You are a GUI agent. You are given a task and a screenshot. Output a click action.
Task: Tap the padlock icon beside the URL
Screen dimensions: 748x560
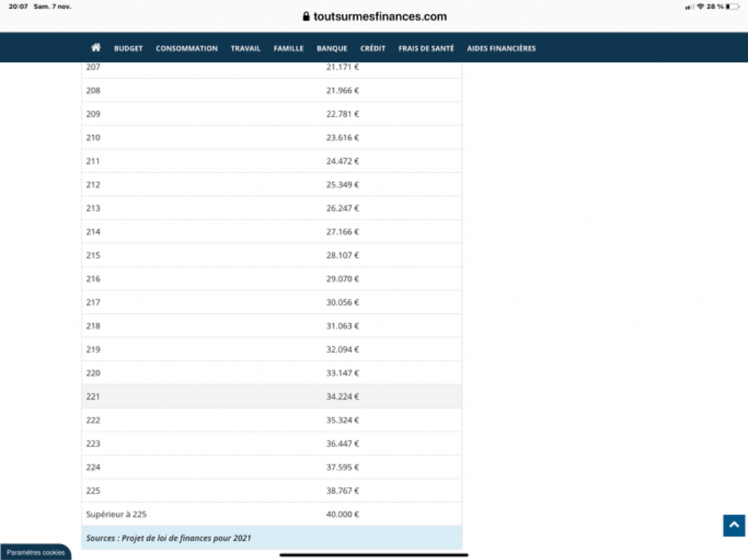coord(306,17)
